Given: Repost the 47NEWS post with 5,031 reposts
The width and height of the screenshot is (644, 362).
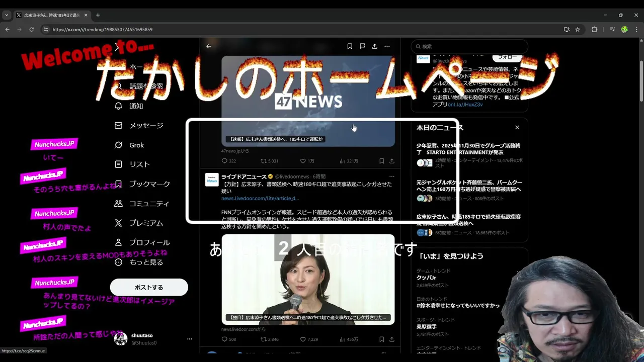Looking at the screenshot, I should 269,161.
